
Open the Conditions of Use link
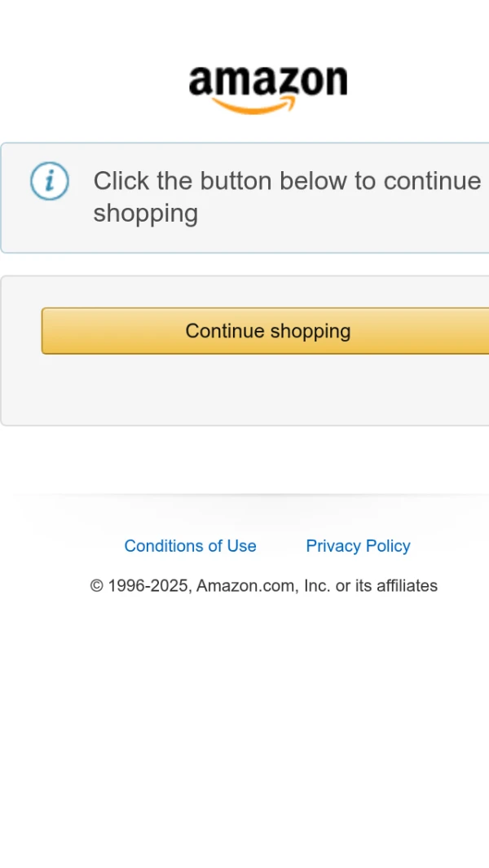pyautogui.click(x=190, y=546)
